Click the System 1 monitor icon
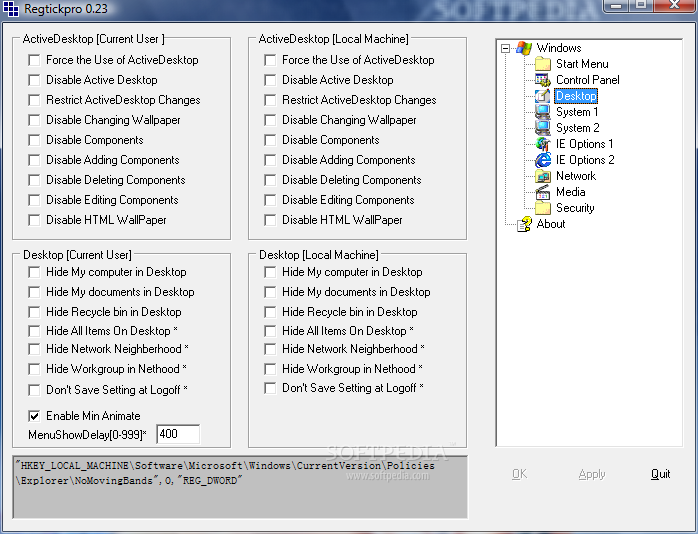The height and width of the screenshot is (534, 698). (543, 112)
